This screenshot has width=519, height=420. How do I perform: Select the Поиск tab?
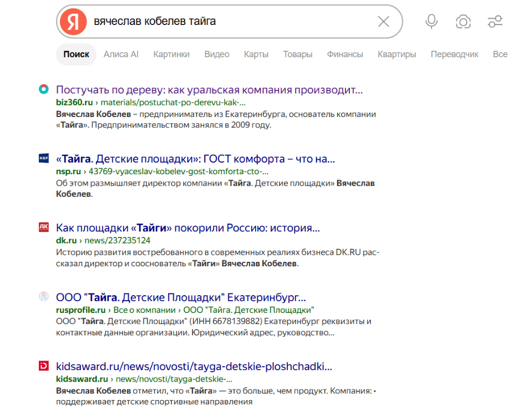pos(76,54)
